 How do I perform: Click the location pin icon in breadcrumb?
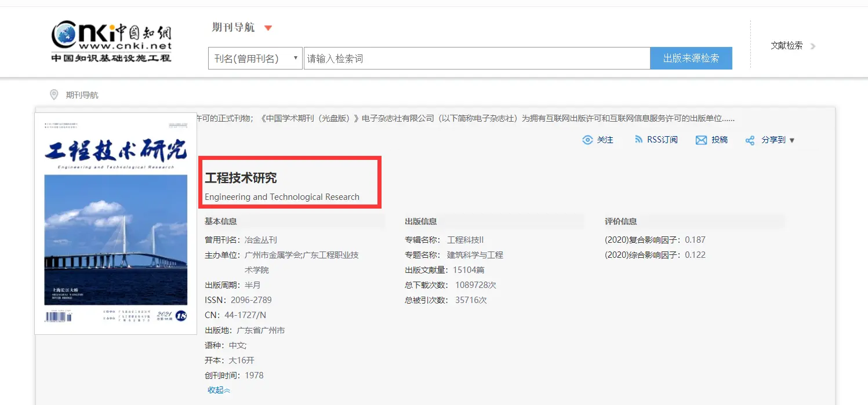54,94
